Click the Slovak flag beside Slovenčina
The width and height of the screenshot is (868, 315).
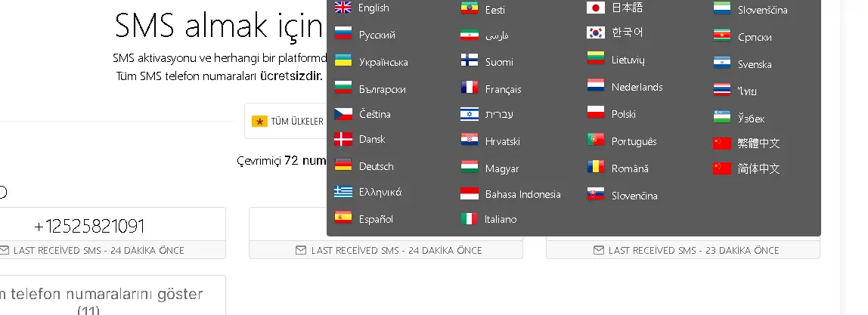[x=596, y=193]
